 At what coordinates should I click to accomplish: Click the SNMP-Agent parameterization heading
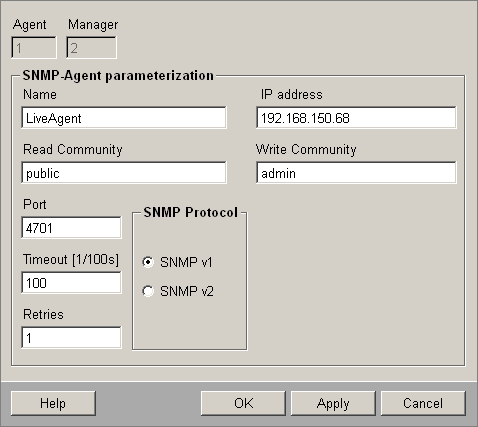(x=118, y=75)
